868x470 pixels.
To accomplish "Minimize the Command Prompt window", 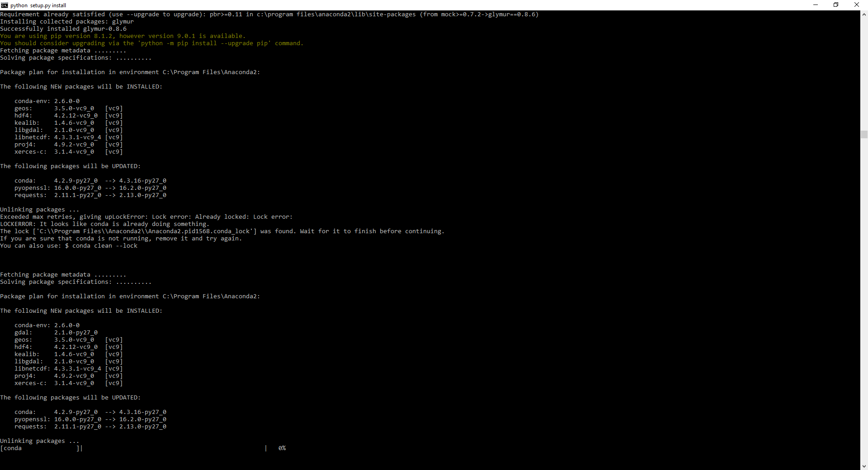I will [816, 5].
